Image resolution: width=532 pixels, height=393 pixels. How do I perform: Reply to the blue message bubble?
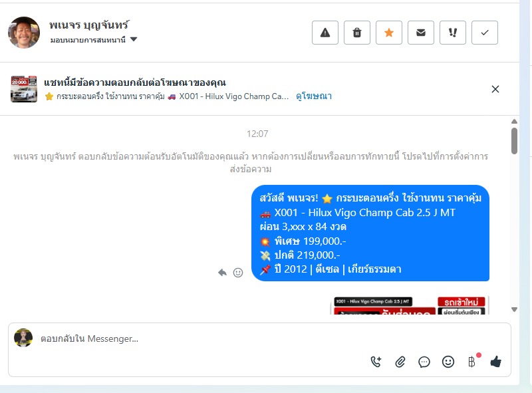222,273
